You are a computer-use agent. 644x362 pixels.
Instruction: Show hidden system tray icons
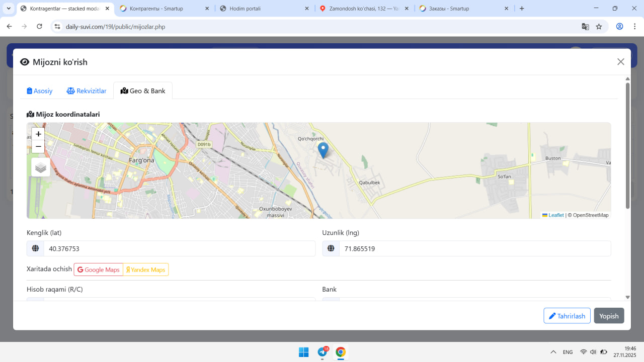(x=553, y=352)
